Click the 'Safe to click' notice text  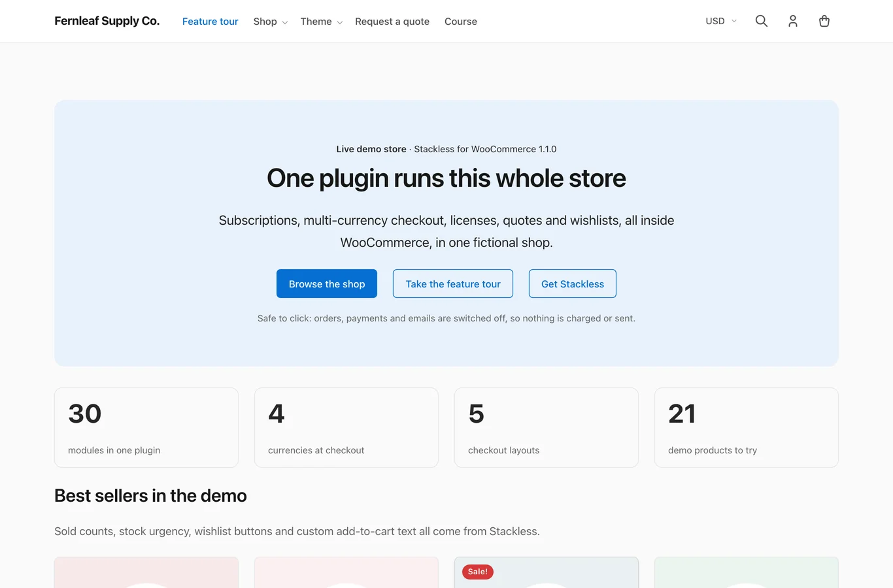coord(446,318)
